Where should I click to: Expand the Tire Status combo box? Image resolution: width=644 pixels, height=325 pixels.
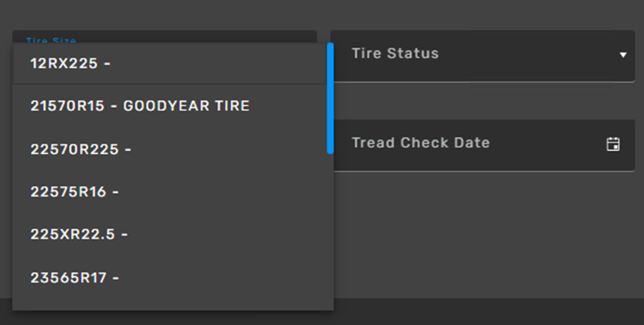482,55
